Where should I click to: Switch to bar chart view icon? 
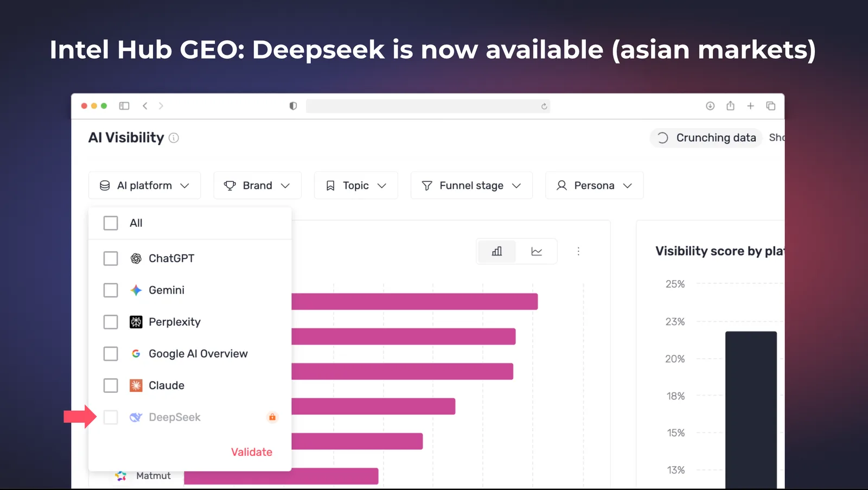(497, 251)
